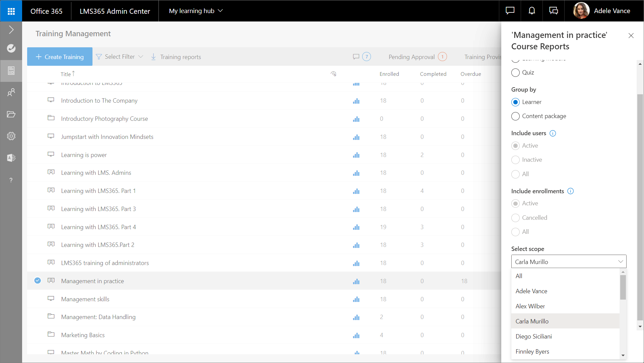
Task: Open the users management sidebar icon
Action: [x=11, y=92]
